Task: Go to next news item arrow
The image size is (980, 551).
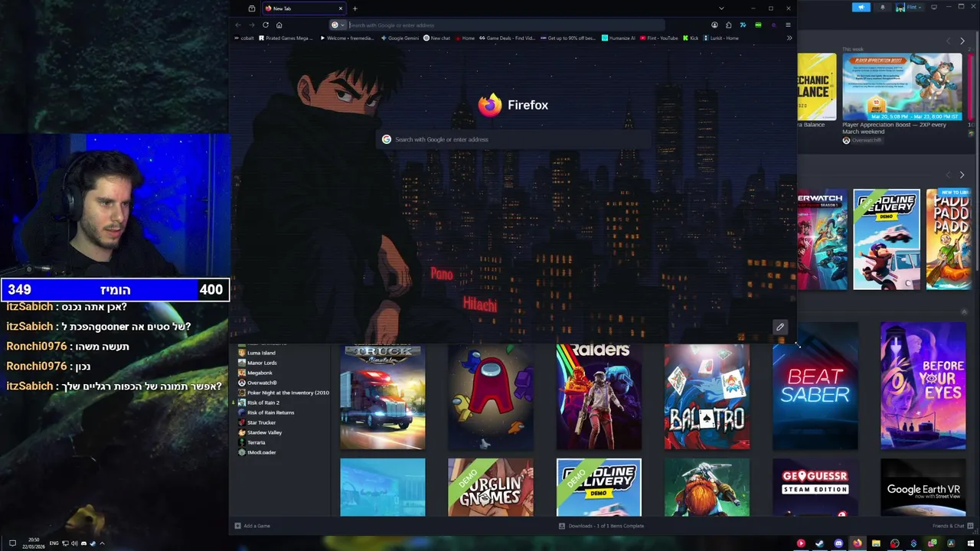Action: (x=962, y=41)
